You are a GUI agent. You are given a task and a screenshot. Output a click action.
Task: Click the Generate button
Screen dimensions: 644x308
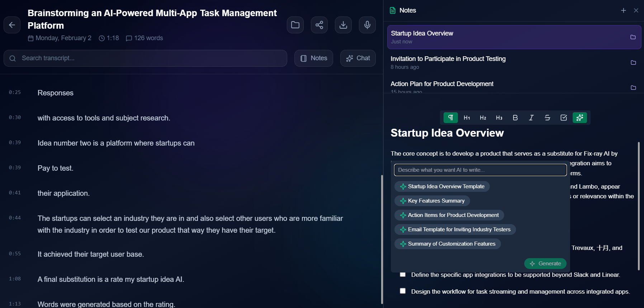tap(545, 264)
